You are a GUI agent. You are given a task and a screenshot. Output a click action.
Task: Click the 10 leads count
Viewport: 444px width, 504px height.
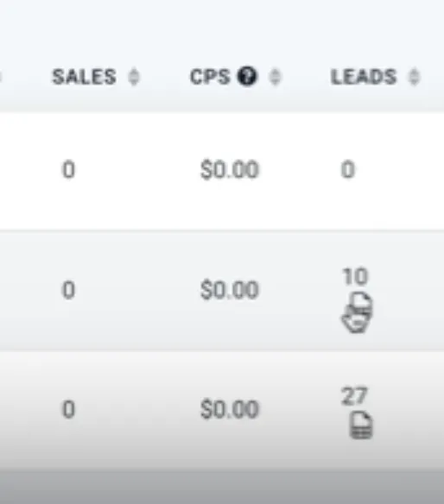[x=355, y=276]
